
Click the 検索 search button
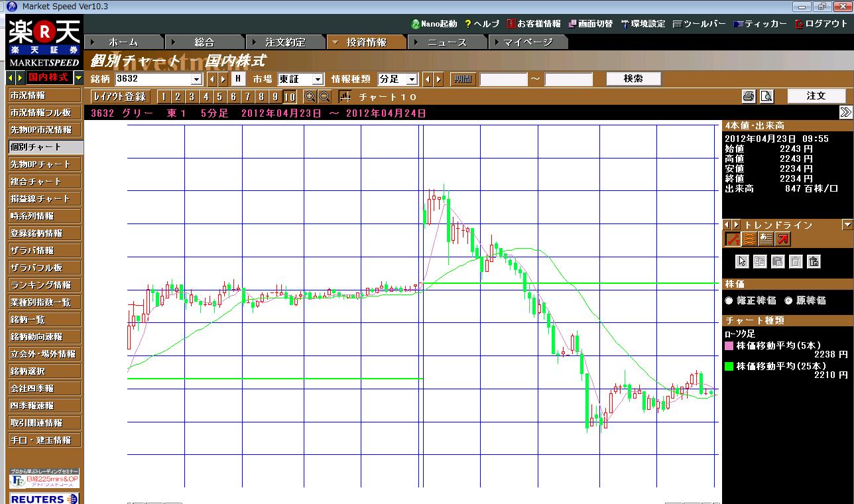[x=633, y=78]
